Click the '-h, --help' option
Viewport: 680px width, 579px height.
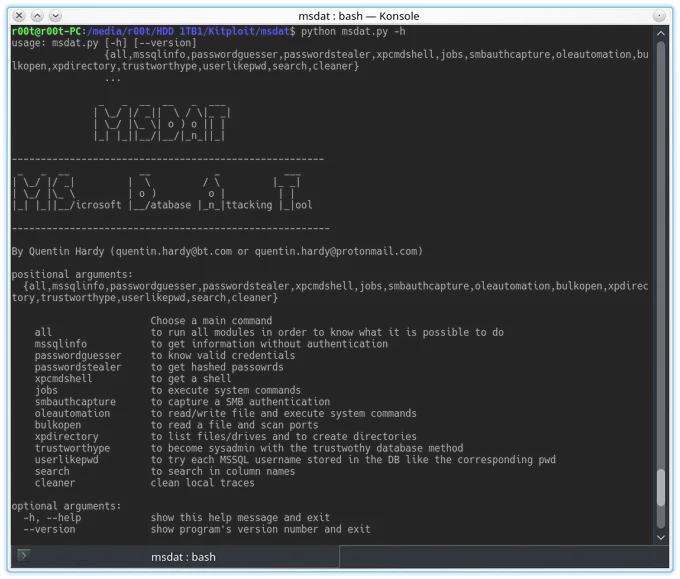pyautogui.click(x=52, y=517)
